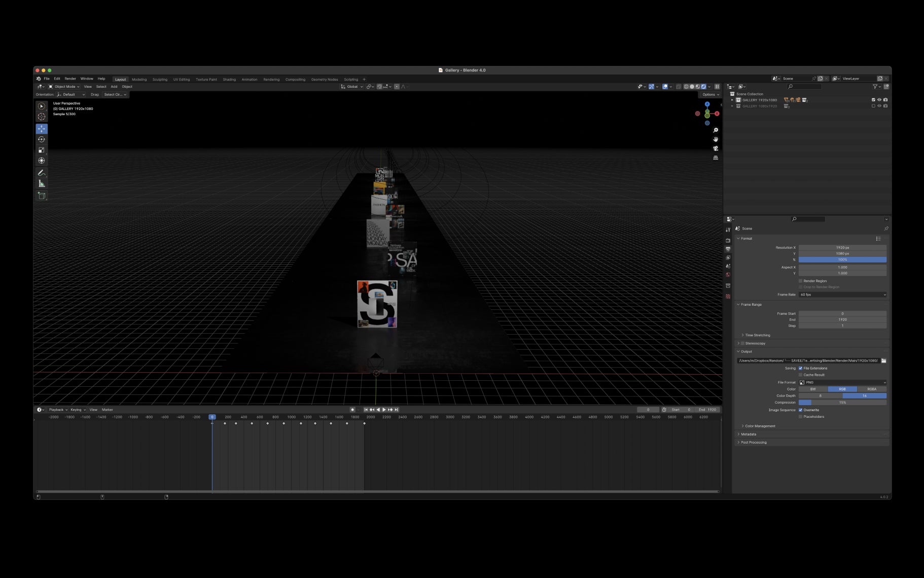Screen dimensions: 924x578
Task: Open the Frame Rate 60 fps dropdown
Action: point(843,295)
